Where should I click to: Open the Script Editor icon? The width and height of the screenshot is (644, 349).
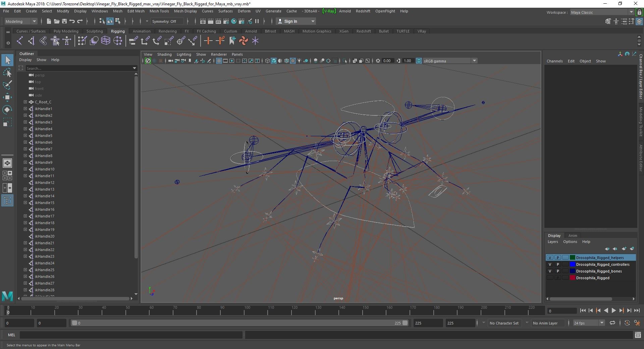click(x=638, y=335)
